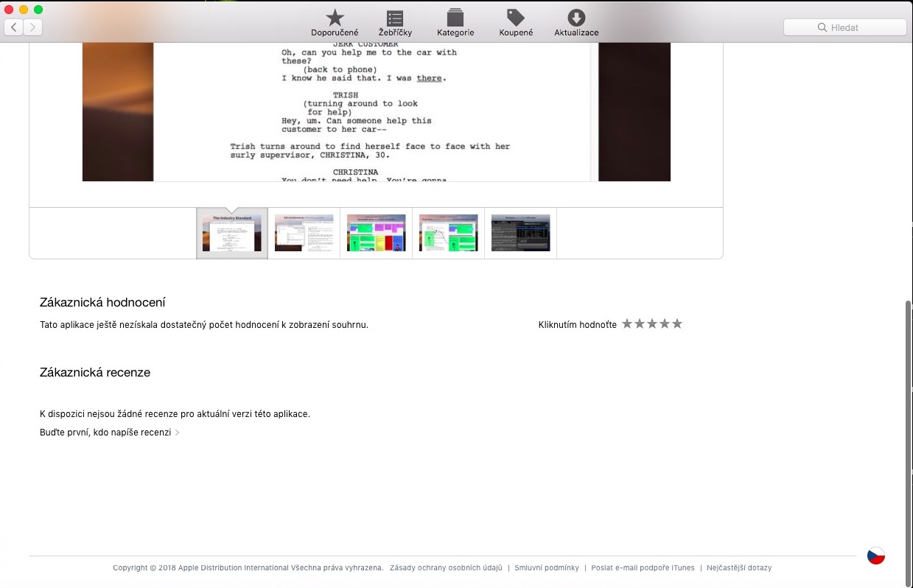Check for app Aktualizace updates
Image resolution: width=913 pixels, height=588 pixels.
(x=576, y=22)
